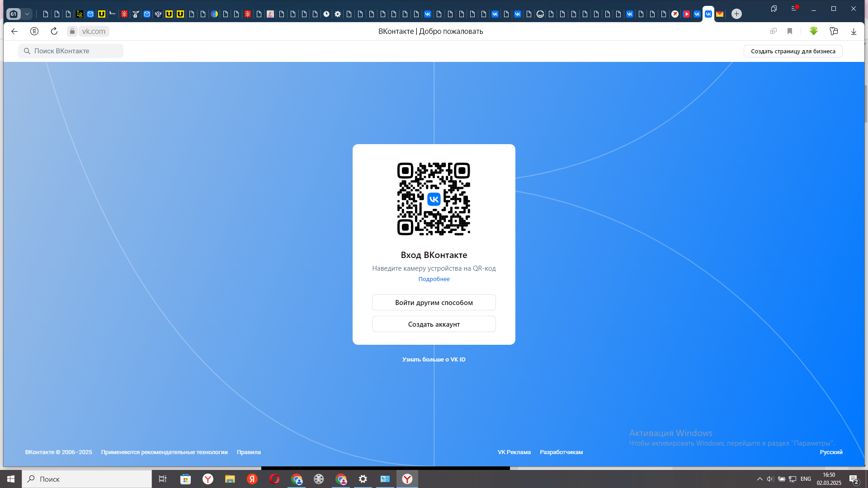This screenshot has height=488, width=868.
Task: Click Создать аккаунт button
Action: pyautogui.click(x=434, y=324)
